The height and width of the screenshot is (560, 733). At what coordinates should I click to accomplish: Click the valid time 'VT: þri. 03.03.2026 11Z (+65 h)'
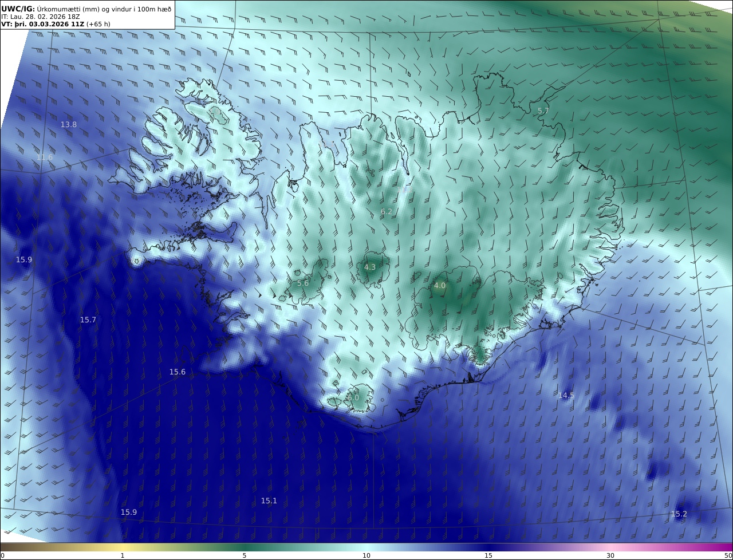(56, 24)
